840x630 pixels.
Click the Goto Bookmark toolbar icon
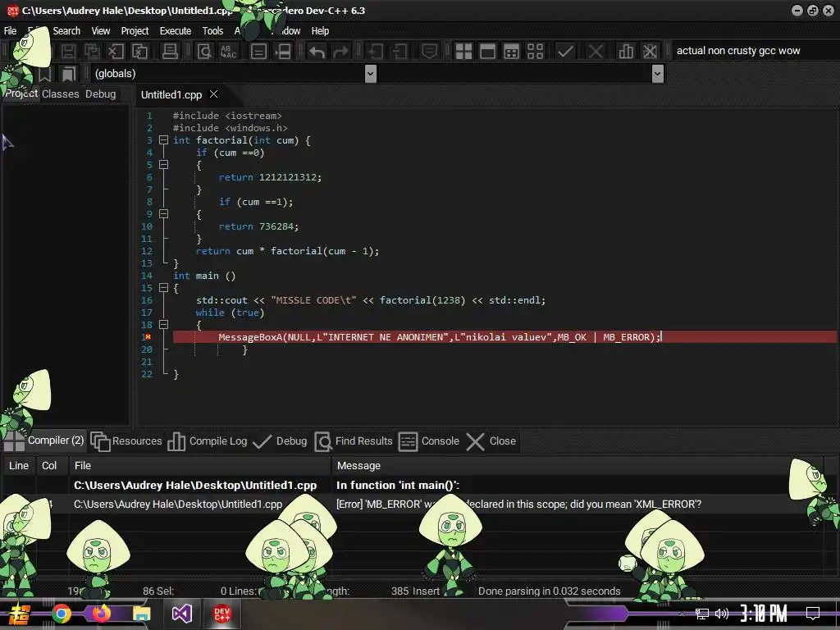pos(69,73)
